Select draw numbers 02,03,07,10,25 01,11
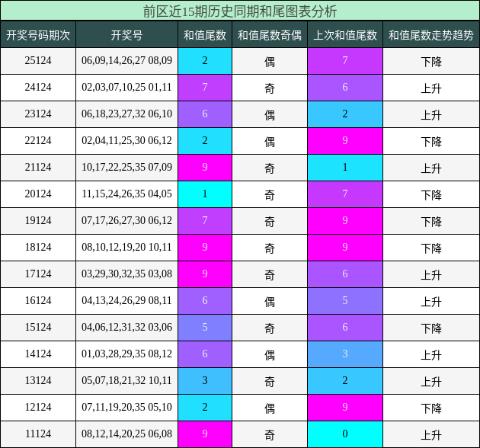This screenshot has width=480, height=448. coord(126,88)
